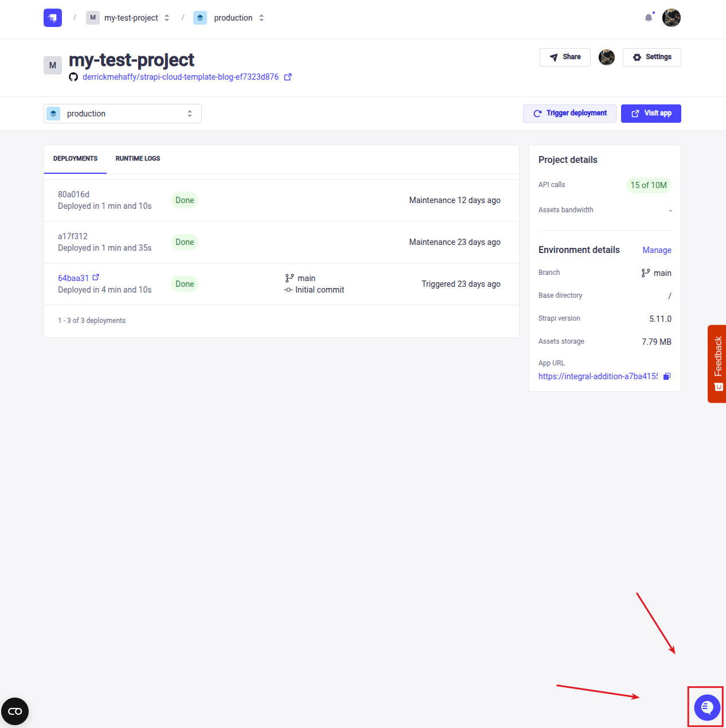Open deployment 64baa31 link
726x728 pixels.
click(73, 278)
